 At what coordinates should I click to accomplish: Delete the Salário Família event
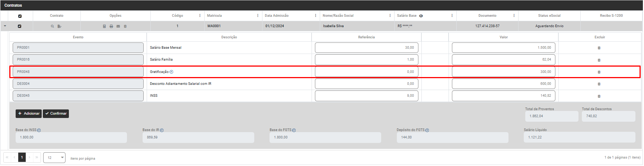point(599,60)
